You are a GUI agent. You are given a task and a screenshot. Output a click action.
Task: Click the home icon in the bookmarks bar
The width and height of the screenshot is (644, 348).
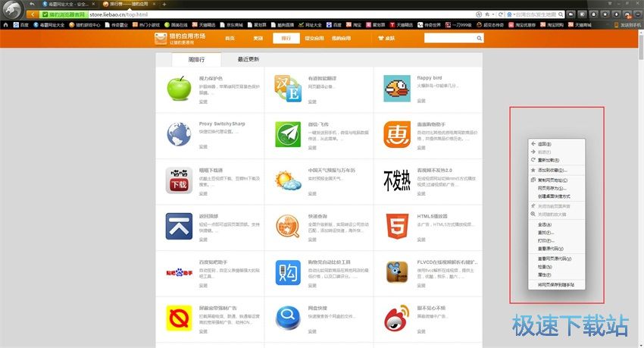click(x=6, y=25)
